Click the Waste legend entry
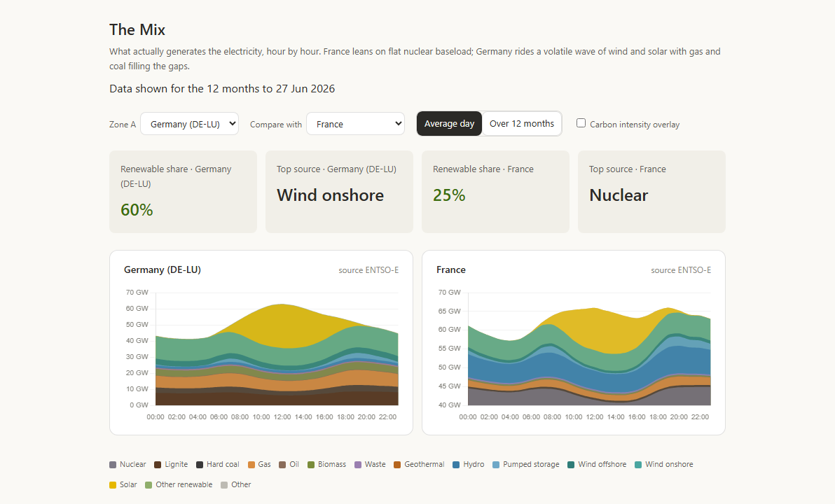835x504 pixels. tap(370, 465)
